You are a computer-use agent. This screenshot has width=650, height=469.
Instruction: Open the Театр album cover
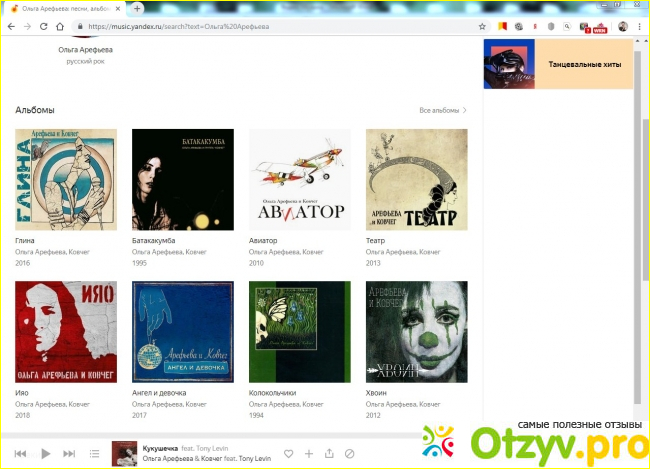click(x=417, y=180)
